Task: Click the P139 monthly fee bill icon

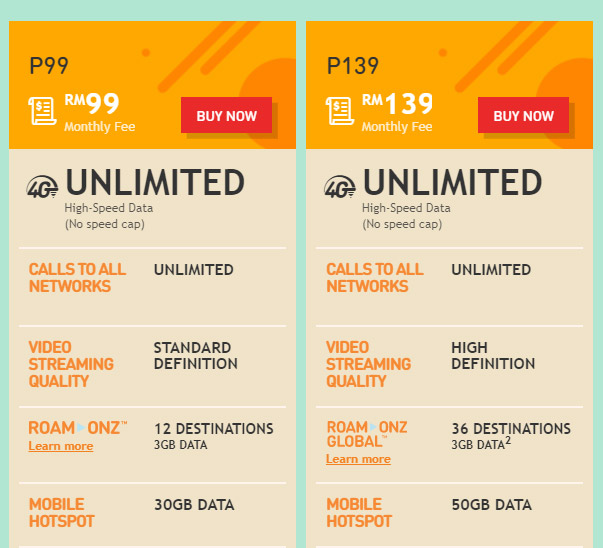Action: (341, 110)
